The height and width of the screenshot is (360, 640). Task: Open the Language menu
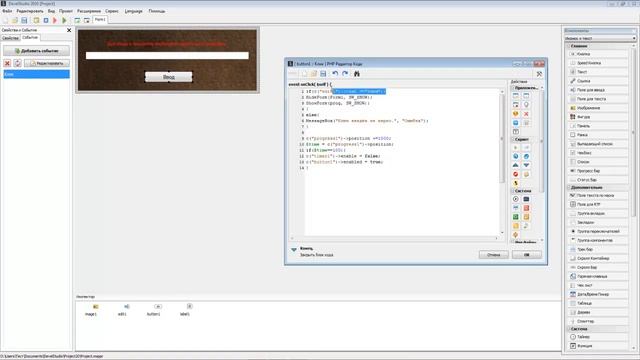pos(133,11)
